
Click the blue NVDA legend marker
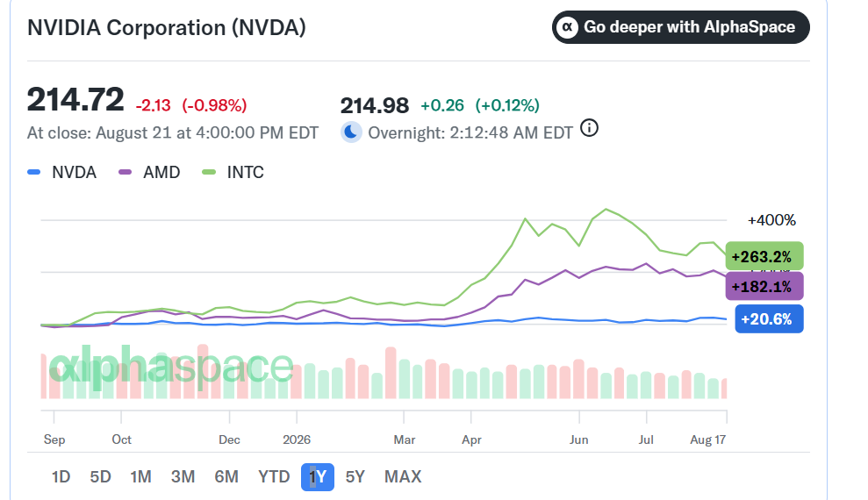33,172
